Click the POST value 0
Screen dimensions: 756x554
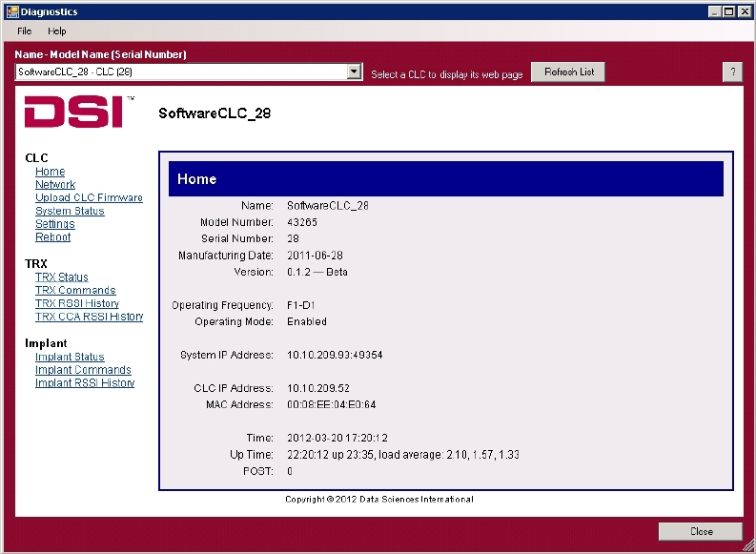point(289,471)
